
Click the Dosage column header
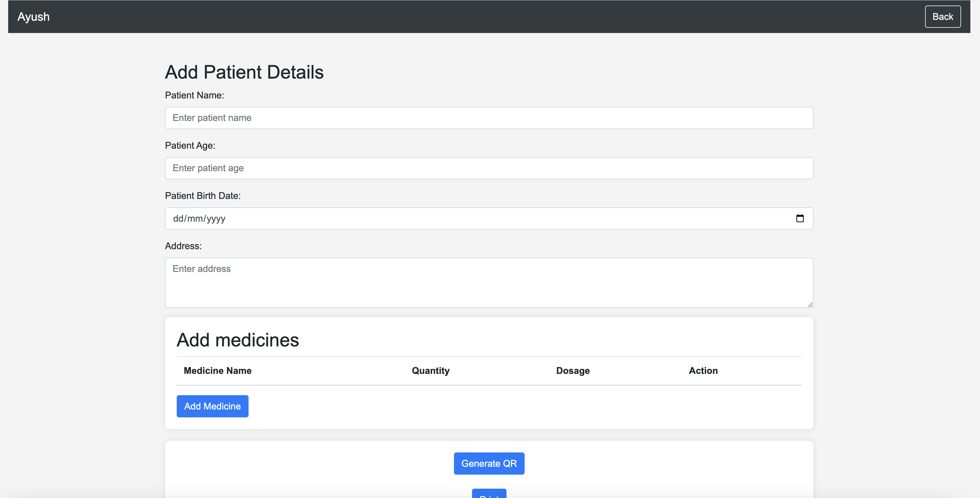tap(573, 371)
